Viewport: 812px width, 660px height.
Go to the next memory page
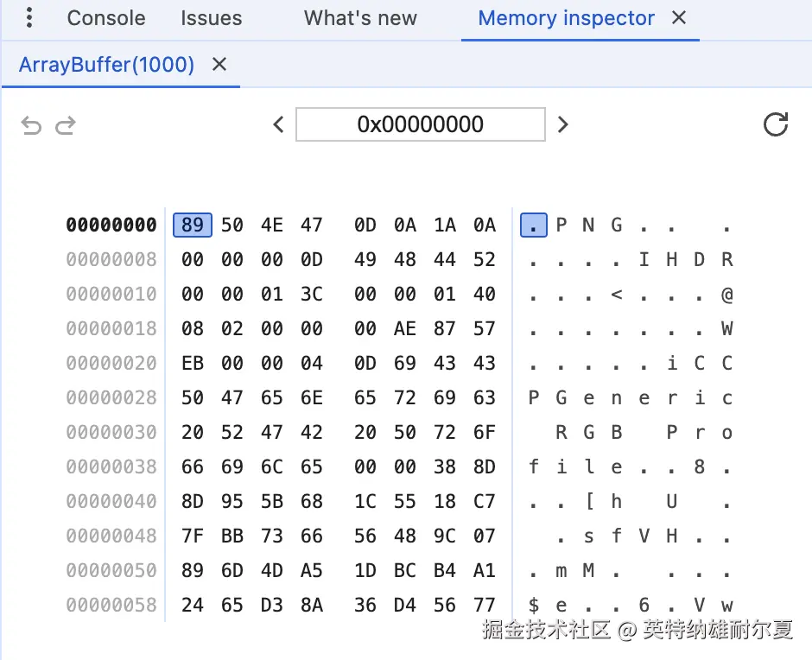click(563, 124)
